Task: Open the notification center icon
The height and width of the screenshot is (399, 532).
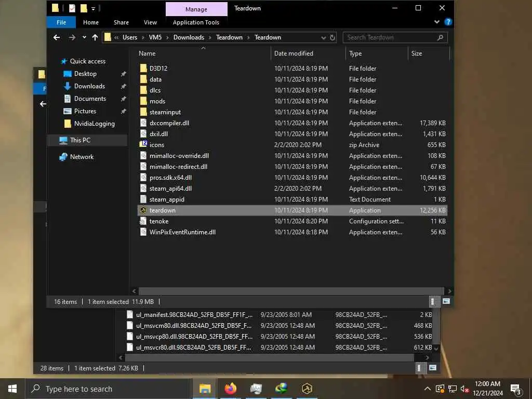Action: (x=516, y=389)
